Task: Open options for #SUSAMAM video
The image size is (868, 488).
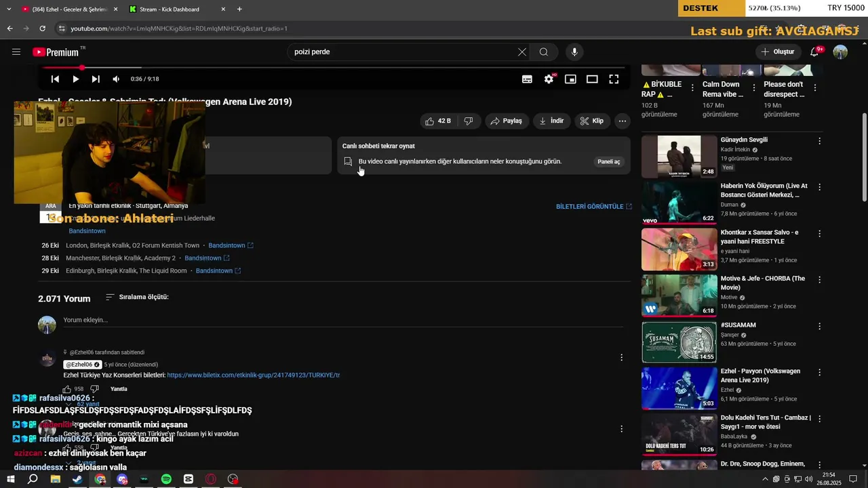Action: 819,326
